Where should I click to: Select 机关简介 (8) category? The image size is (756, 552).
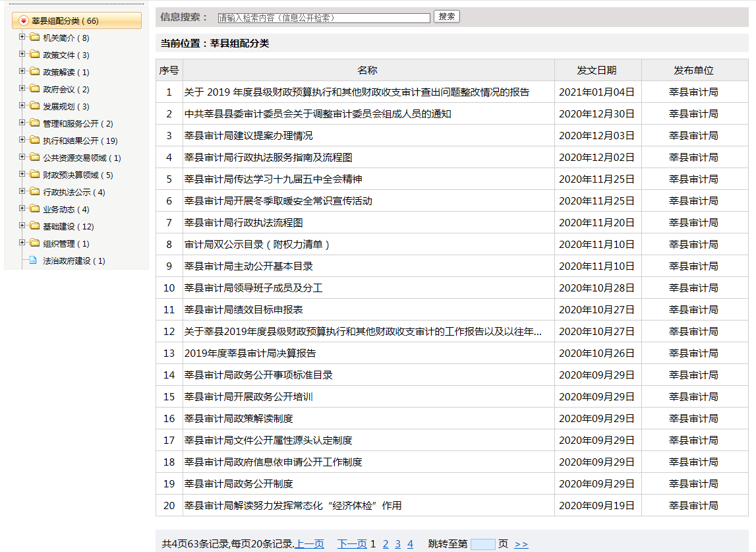(66, 38)
